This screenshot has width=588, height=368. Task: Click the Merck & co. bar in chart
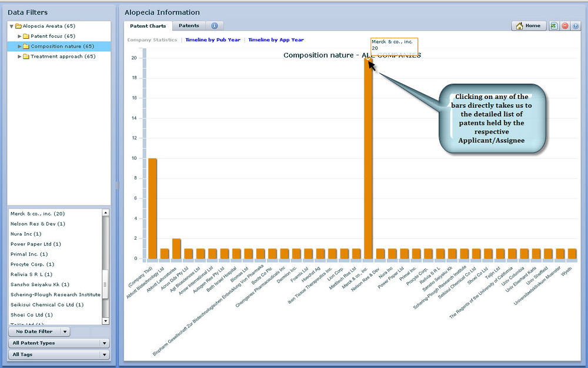pos(368,159)
